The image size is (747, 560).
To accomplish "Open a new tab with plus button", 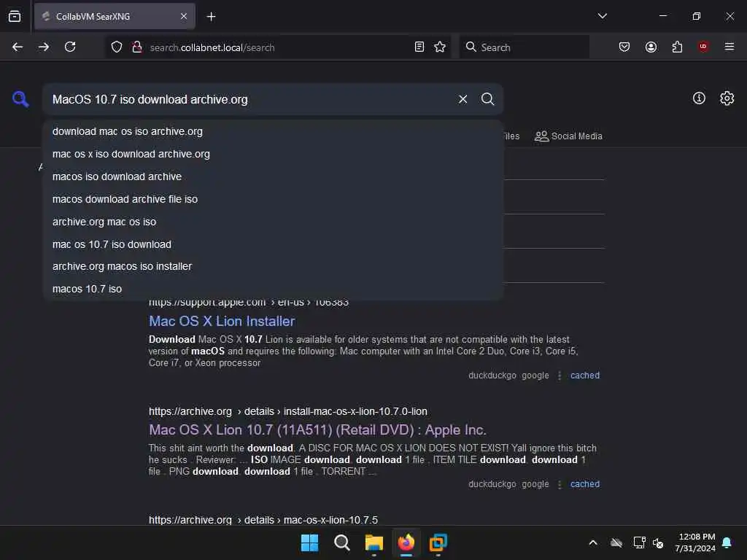I will [x=211, y=17].
